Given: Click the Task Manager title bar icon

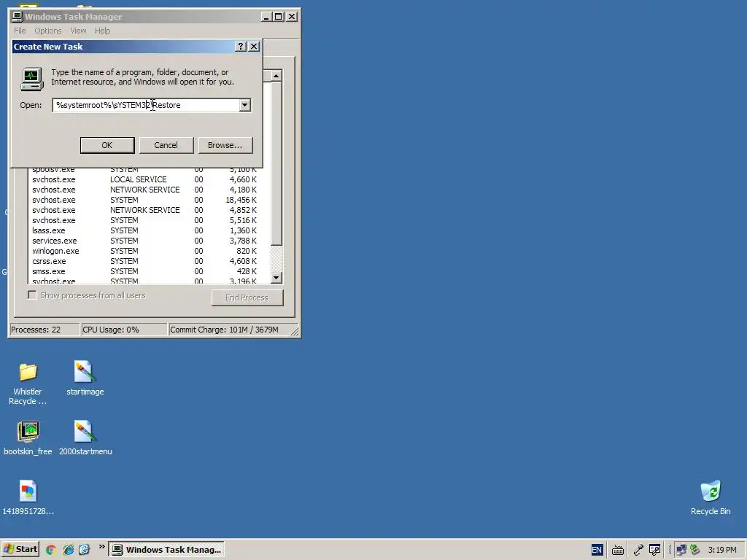Looking at the screenshot, I should pos(18,17).
